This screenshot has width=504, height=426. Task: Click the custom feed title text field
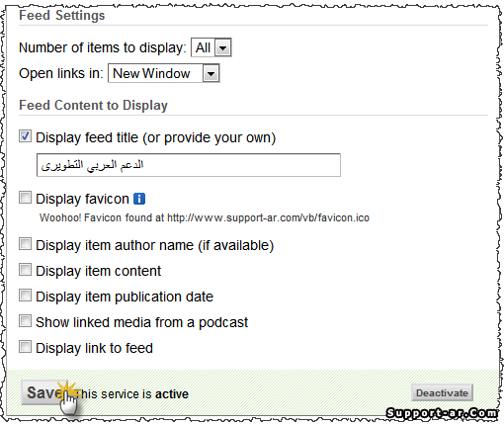tap(189, 165)
